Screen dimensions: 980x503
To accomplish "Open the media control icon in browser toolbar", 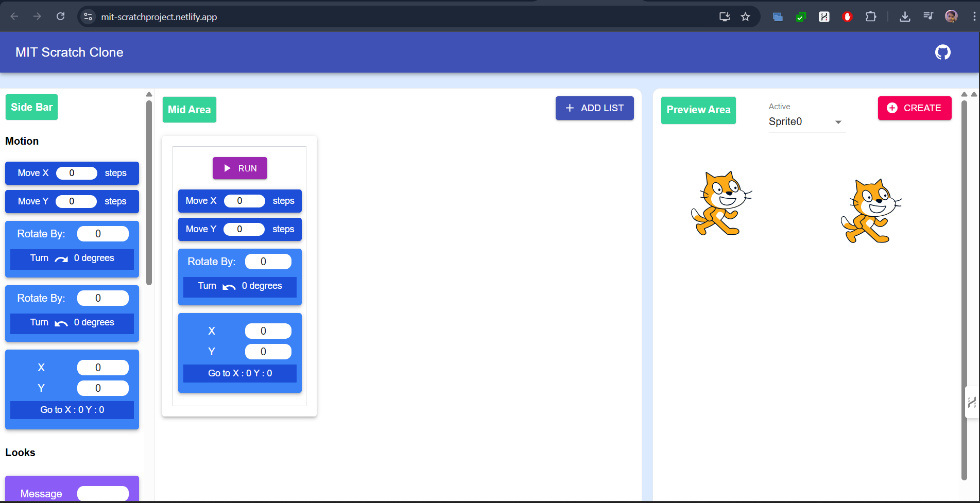I will tap(928, 16).
